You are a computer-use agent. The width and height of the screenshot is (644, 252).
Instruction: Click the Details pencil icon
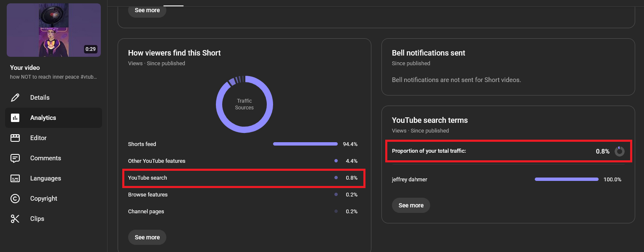coord(15,98)
